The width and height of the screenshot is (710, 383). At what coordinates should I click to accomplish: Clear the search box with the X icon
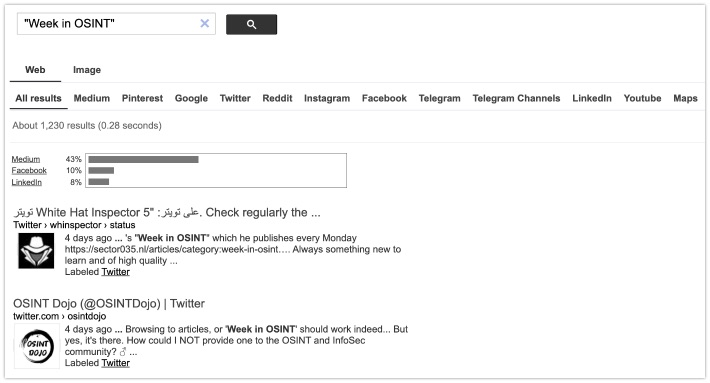(205, 24)
